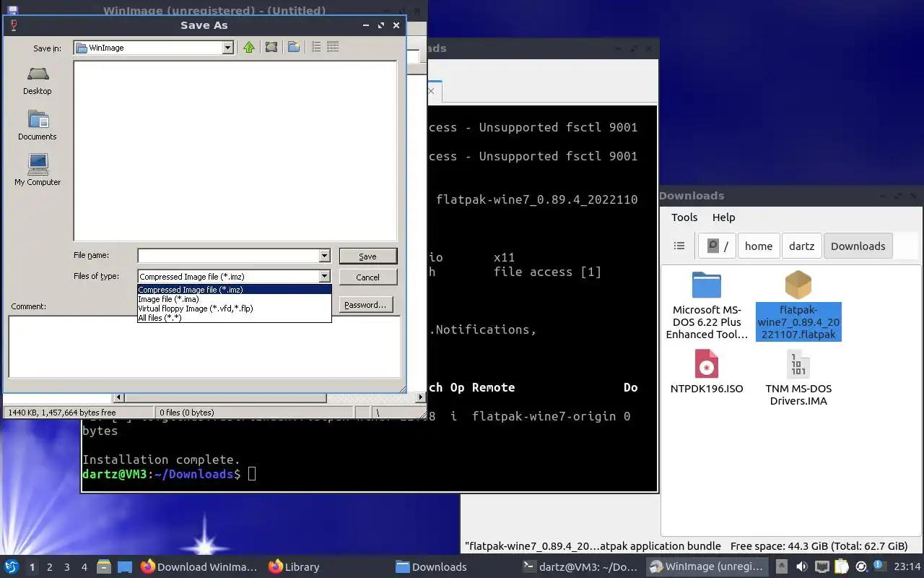Click the Password... button
924x578 pixels.
click(365, 305)
